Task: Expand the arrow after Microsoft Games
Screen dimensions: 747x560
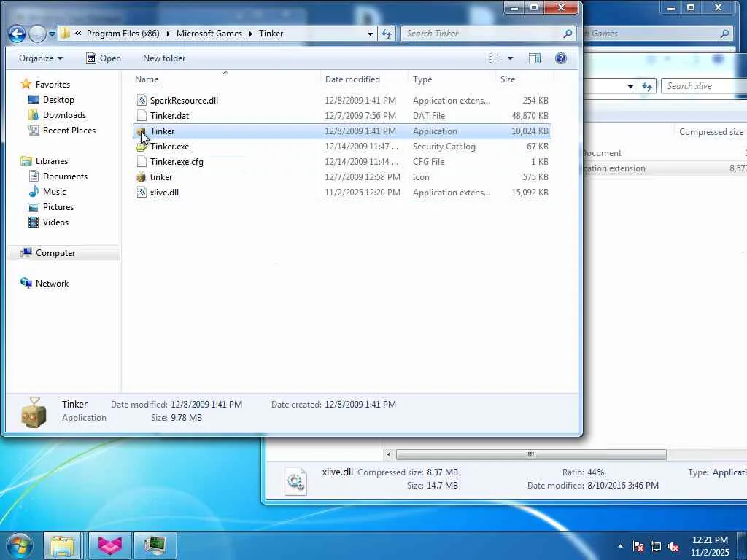Action: point(251,34)
